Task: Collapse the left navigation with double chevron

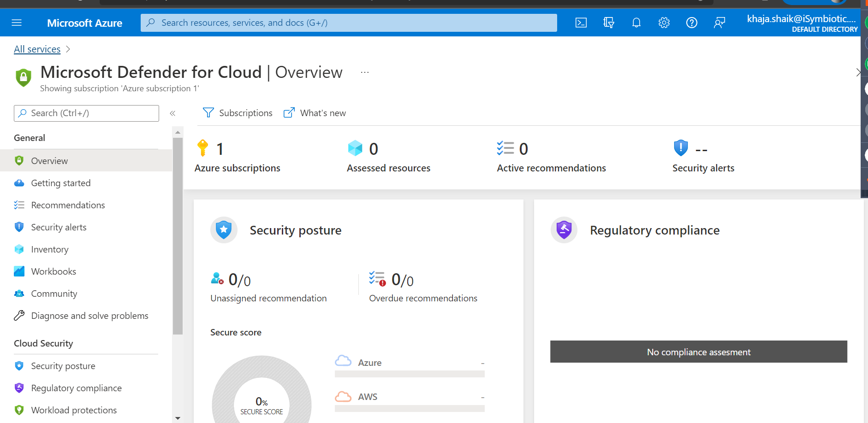Action: point(172,113)
